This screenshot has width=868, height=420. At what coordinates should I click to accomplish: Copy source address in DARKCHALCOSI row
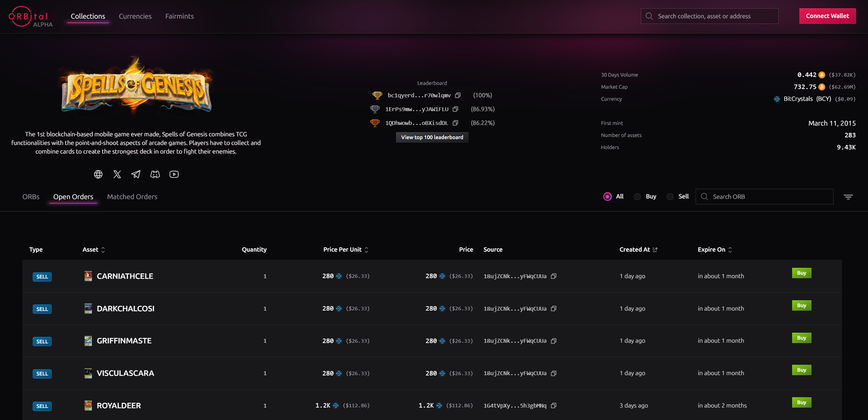pyautogui.click(x=554, y=309)
